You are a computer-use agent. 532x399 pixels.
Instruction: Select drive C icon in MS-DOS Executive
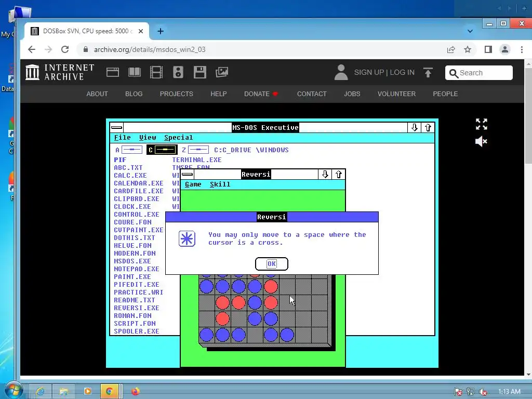click(x=162, y=150)
